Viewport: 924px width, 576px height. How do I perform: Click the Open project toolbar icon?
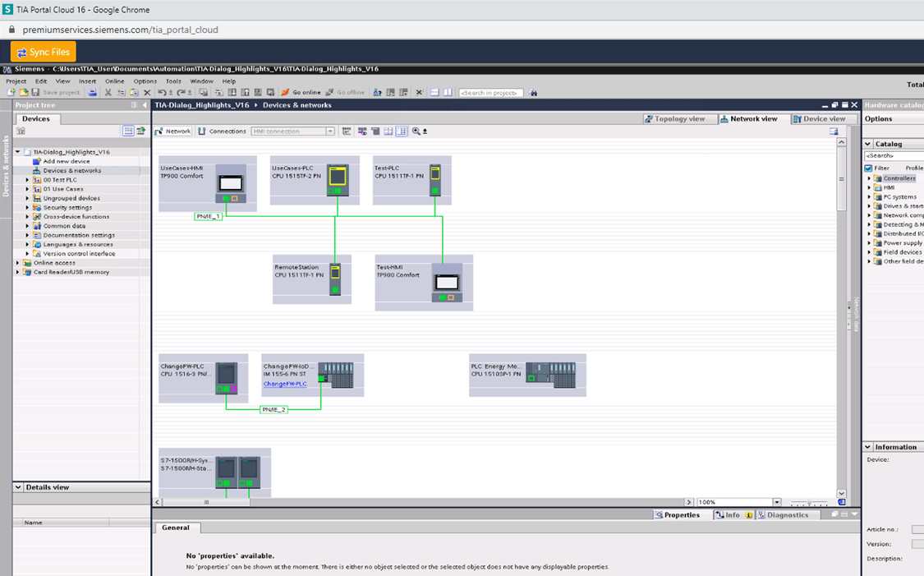(x=24, y=93)
